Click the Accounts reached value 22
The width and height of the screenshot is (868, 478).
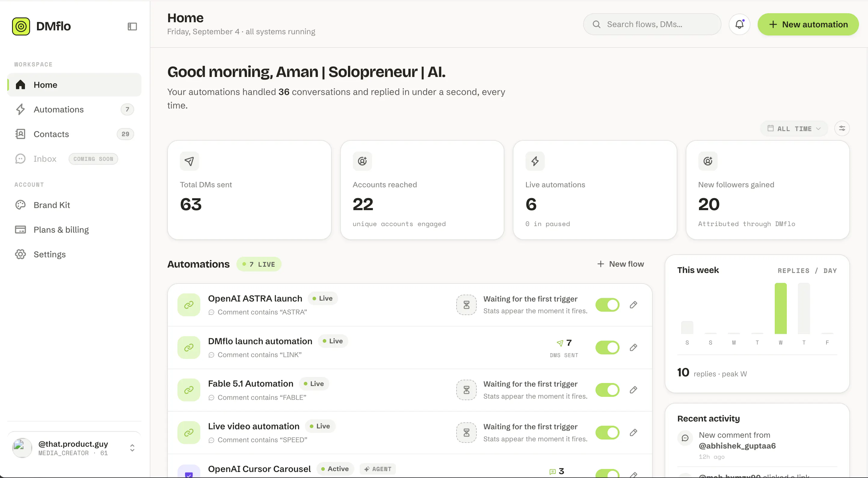tap(363, 204)
